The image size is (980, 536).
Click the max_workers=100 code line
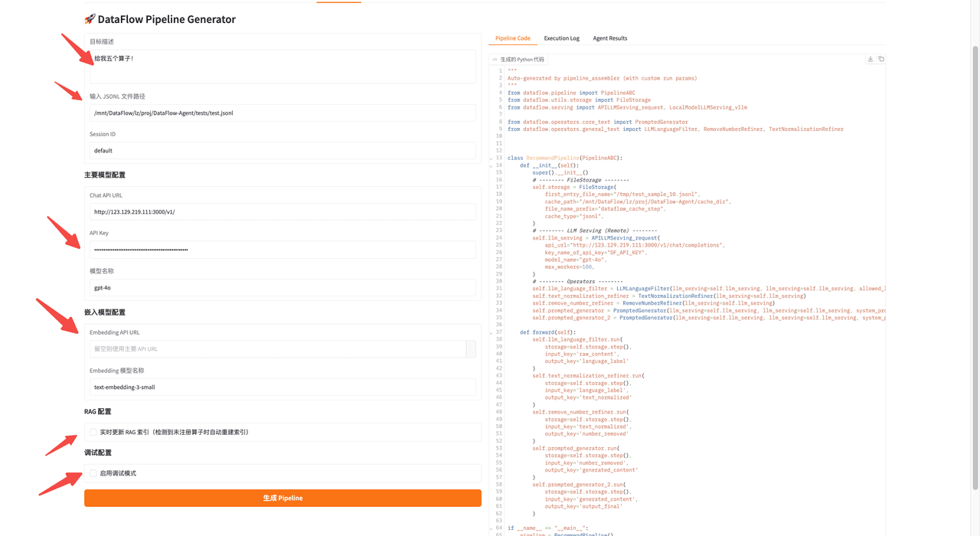pyautogui.click(x=570, y=267)
